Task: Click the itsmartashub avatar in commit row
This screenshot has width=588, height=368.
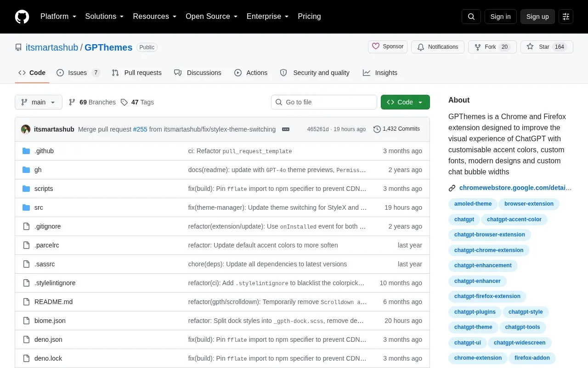Action: click(26, 129)
